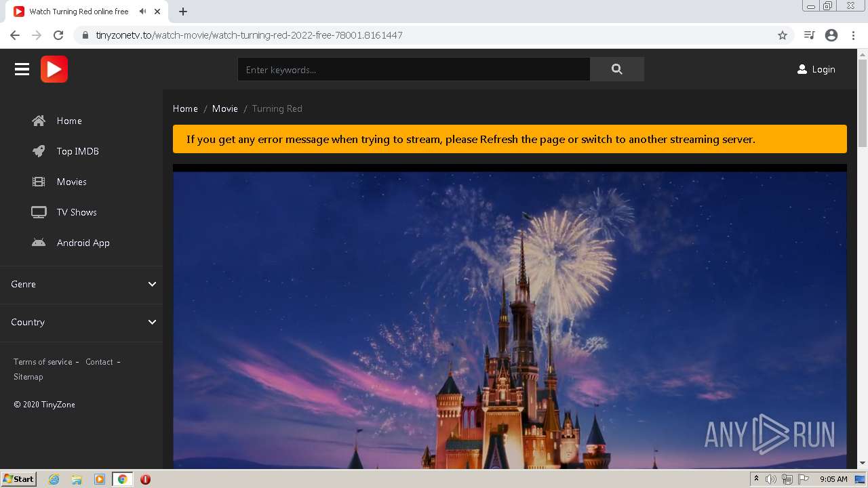
Task: Click the show desktop tray button
Action: (860, 479)
